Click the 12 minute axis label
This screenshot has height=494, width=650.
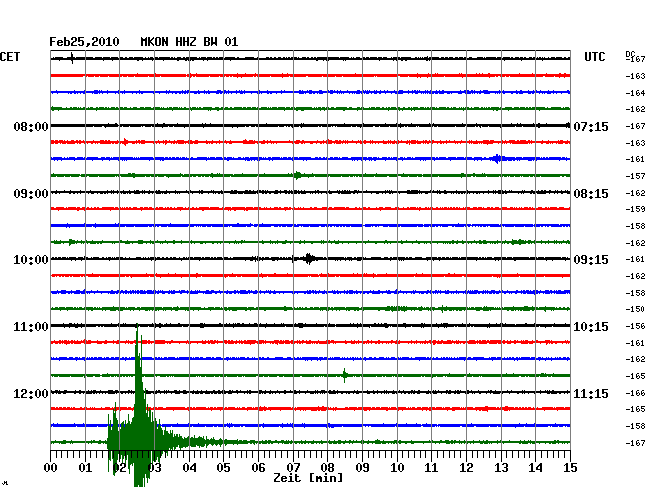466,468
